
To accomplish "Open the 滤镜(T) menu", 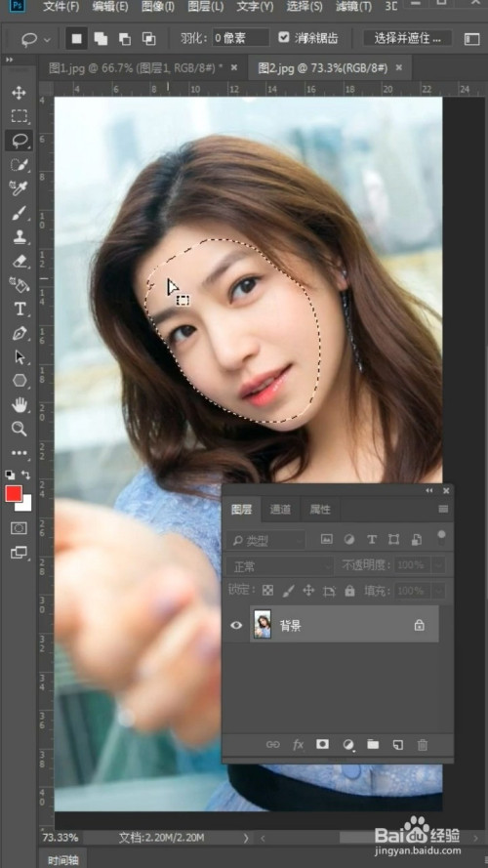I will [353, 7].
